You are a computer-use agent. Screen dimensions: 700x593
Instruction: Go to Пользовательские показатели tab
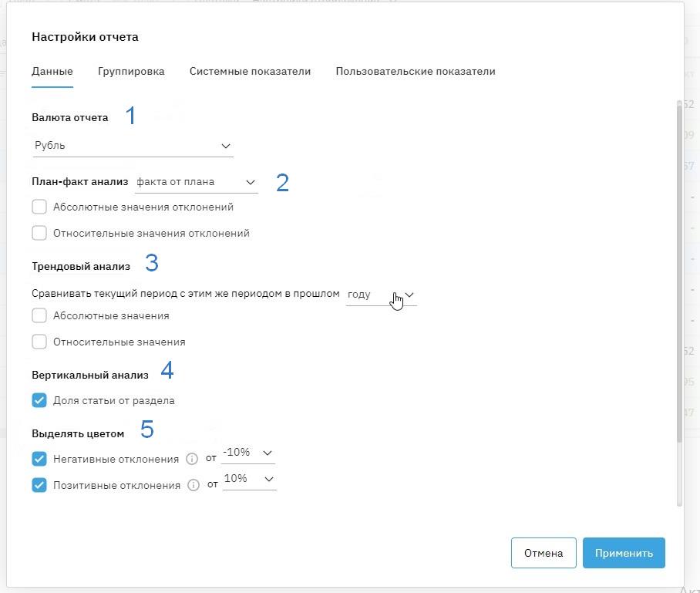415,72
